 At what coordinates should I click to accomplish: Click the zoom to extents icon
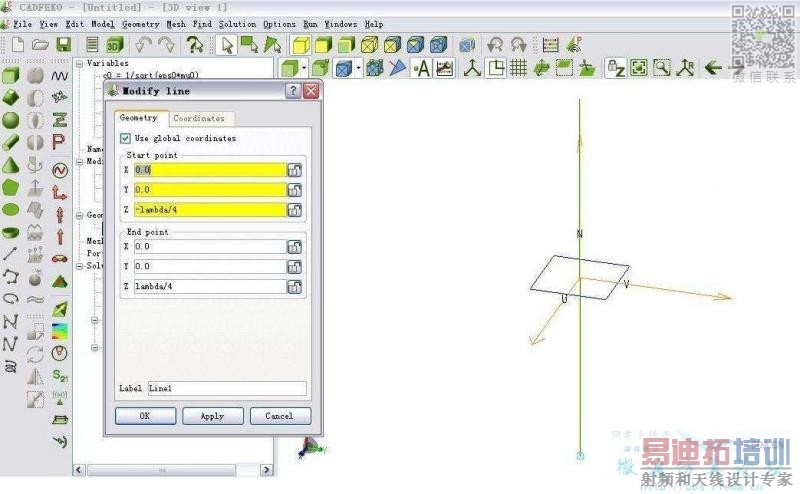coord(638,68)
